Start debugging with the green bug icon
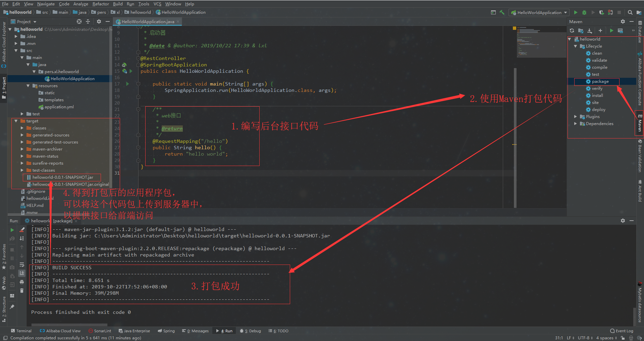The image size is (644, 341). tap(584, 12)
